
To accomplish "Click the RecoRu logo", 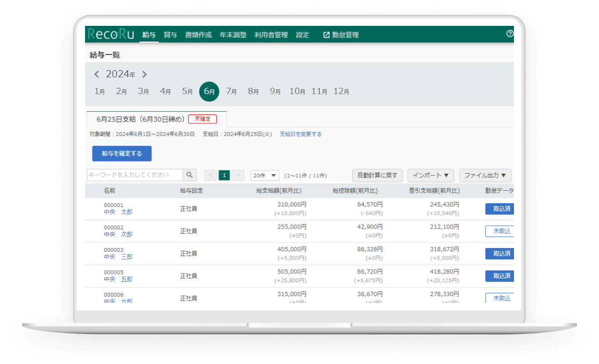I will (x=111, y=35).
